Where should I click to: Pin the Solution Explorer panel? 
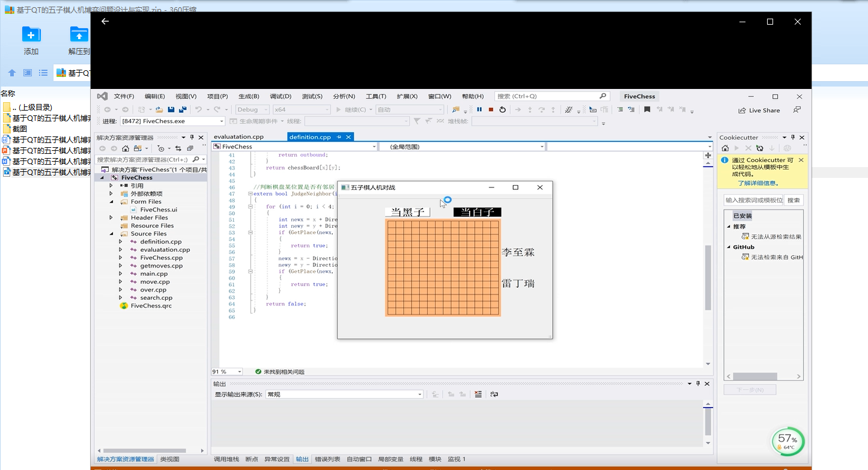(192, 138)
